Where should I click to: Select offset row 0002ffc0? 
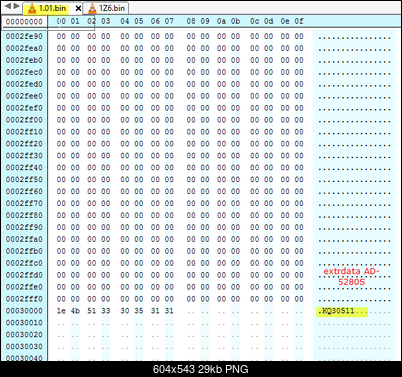tap(24, 263)
